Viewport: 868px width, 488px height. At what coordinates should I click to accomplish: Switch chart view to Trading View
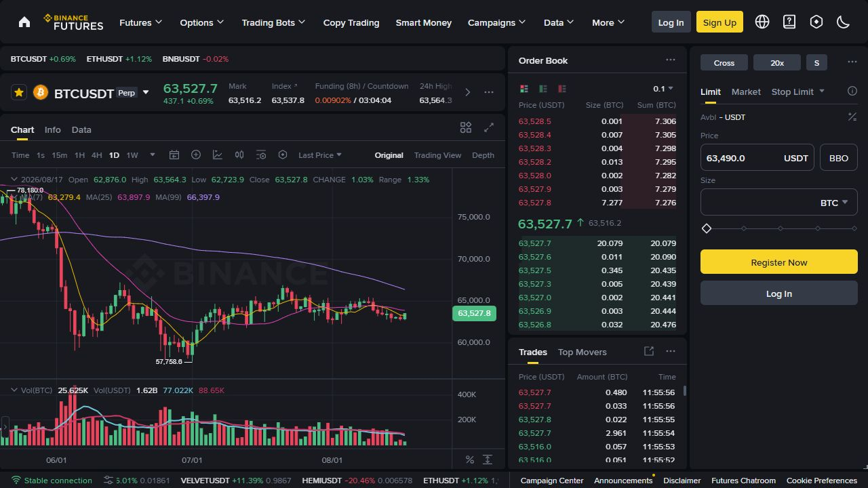[437, 155]
